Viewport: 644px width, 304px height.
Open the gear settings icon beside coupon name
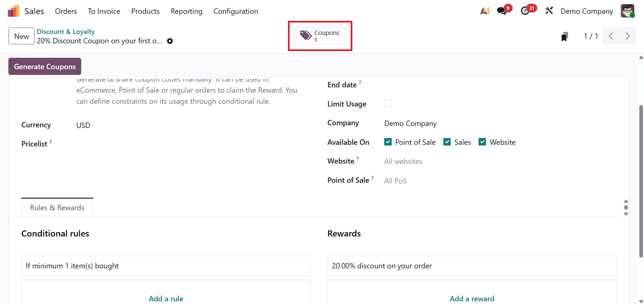click(x=170, y=41)
